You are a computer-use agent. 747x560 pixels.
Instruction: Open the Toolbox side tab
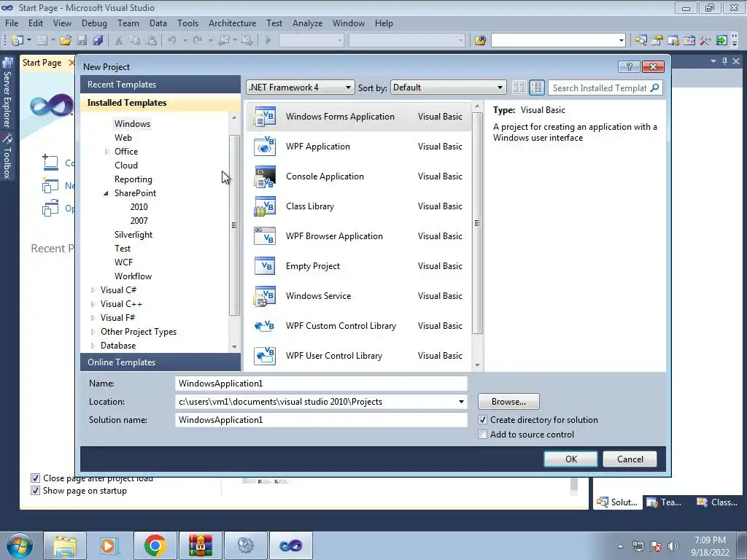[7, 156]
